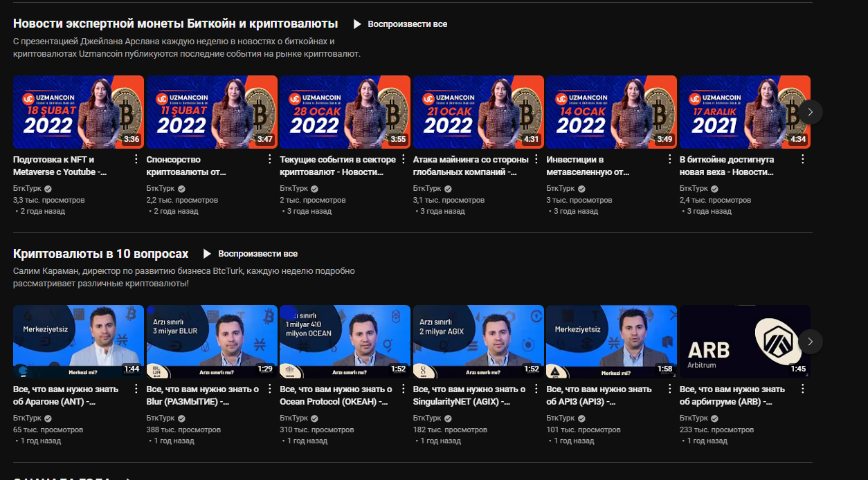Click the "388 тыс. просмотров" view count
Screen dimensions: 868x480
182,430
